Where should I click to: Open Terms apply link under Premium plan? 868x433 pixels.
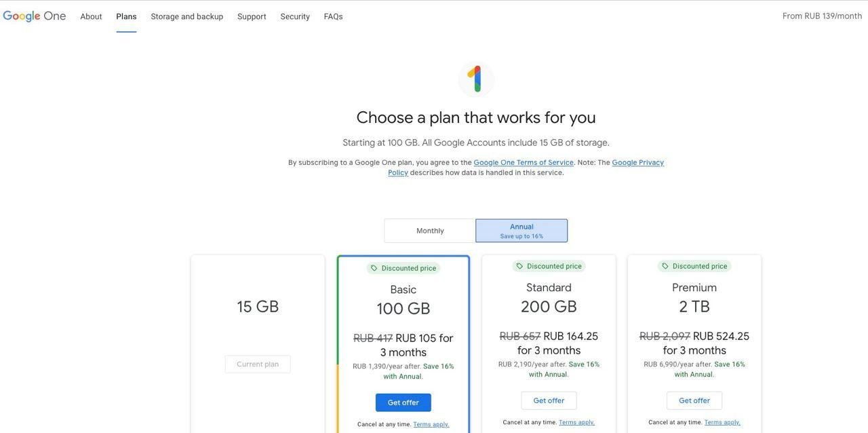tap(722, 422)
